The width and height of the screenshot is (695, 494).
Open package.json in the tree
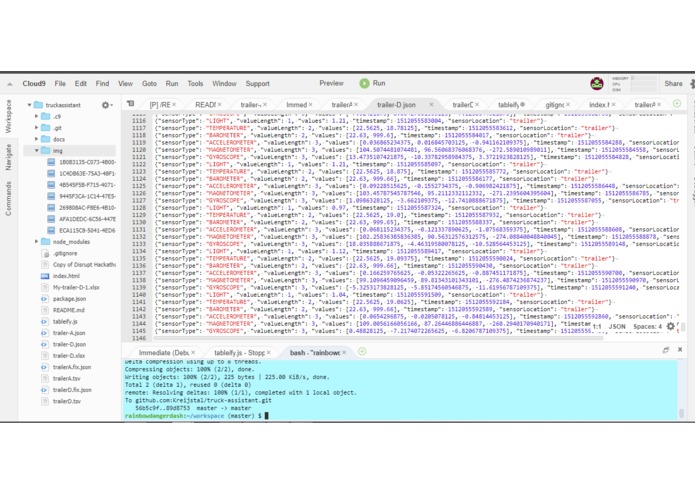(x=69, y=299)
